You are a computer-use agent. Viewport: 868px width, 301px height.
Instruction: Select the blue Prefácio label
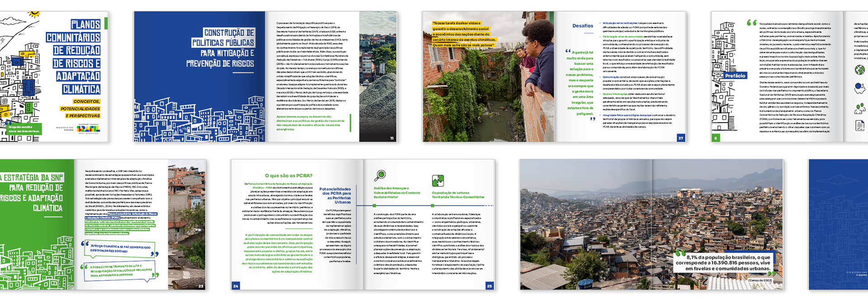pos(735,76)
